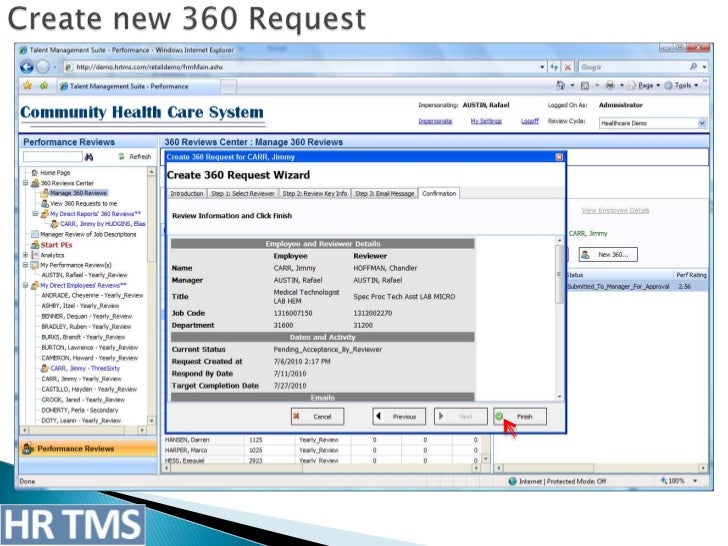This screenshot has width=728, height=546.
Task: Click the sidebar tree horizontal scrollbar
Action: pos(84,430)
